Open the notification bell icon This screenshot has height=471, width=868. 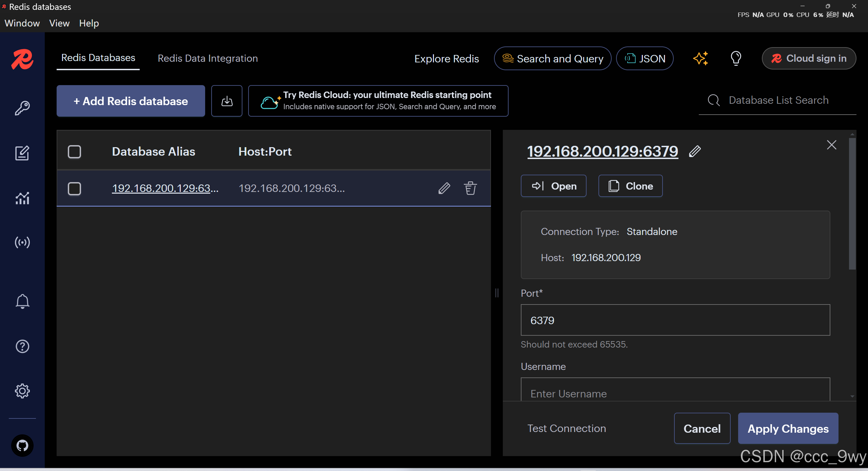pyautogui.click(x=22, y=301)
